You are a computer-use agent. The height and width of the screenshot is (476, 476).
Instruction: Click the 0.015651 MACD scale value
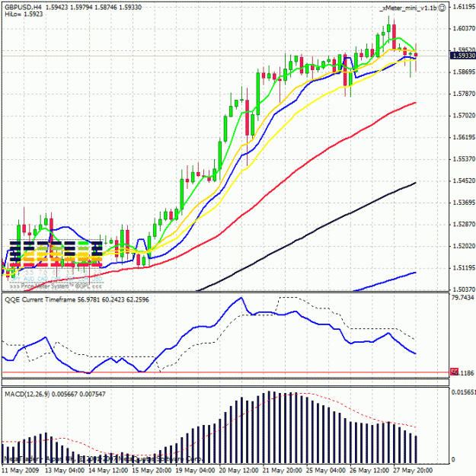[464, 392]
